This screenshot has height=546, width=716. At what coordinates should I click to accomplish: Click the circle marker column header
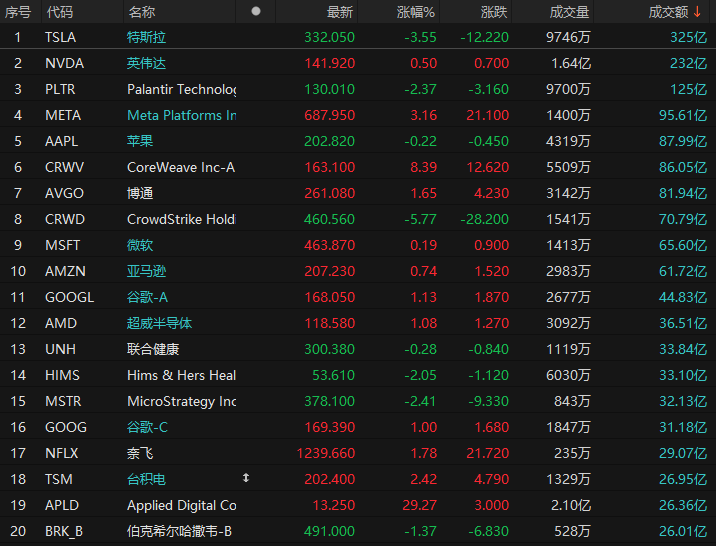[256, 11]
